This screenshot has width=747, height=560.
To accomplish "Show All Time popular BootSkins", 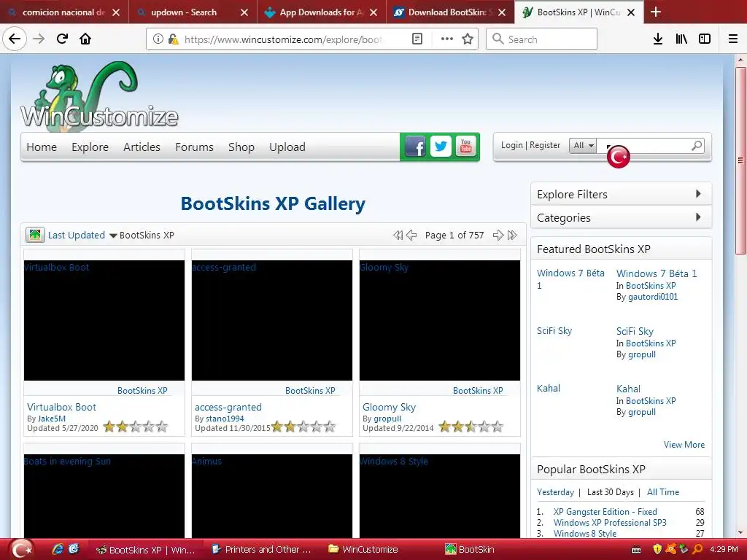I will pyautogui.click(x=663, y=492).
